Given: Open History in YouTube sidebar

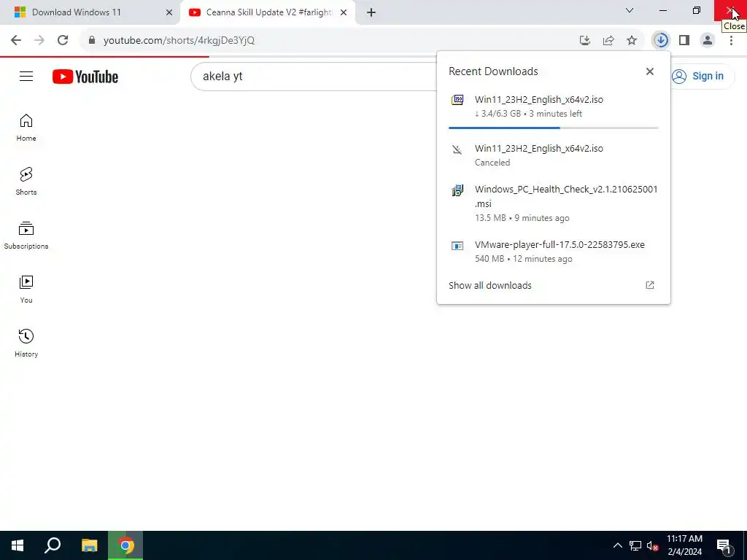Looking at the screenshot, I should [26, 343].
